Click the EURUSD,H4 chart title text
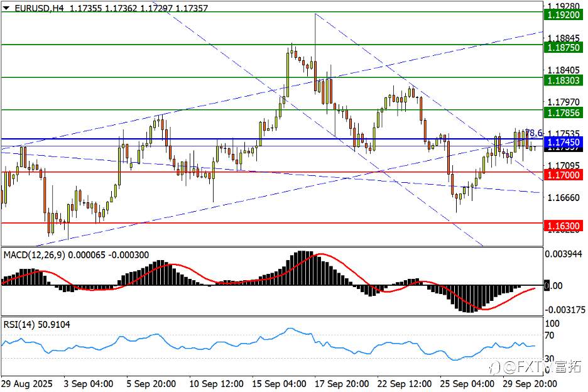The width and height of the screenshot is (588, 392). [x=40, y=8]
